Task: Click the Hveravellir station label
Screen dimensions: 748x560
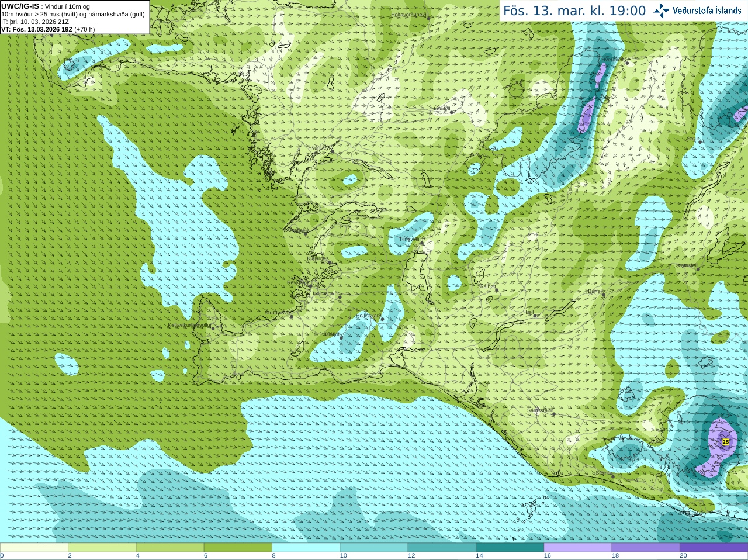Action: coord(614,60)
